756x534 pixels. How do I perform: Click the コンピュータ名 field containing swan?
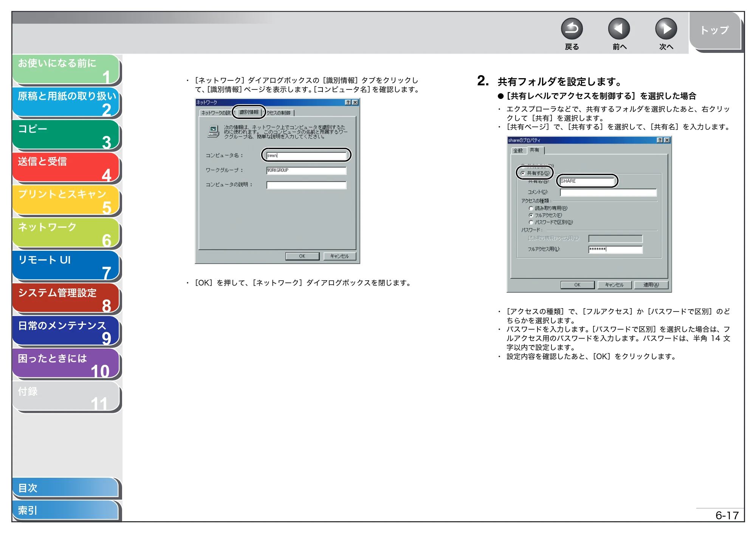tap(307, 155)
